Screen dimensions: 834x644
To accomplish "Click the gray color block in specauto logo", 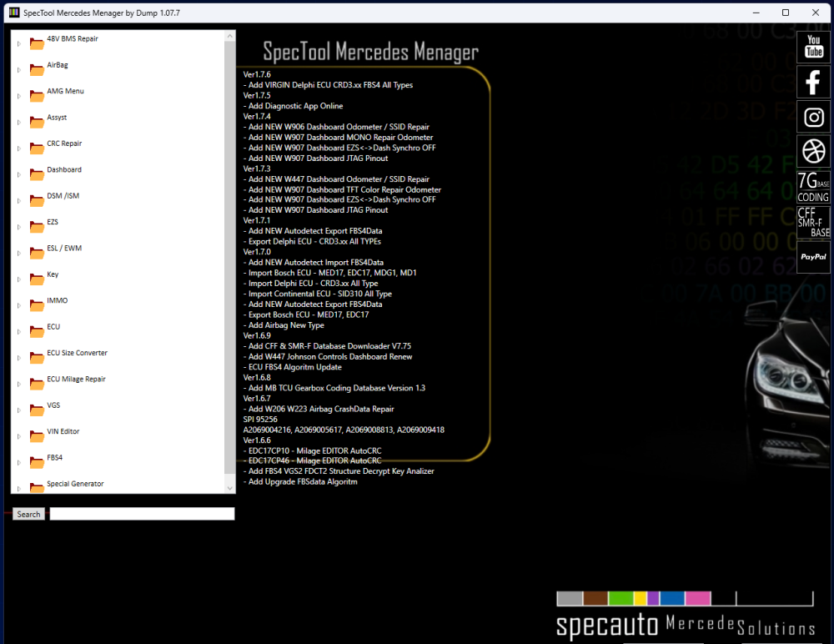I will 570,599.
